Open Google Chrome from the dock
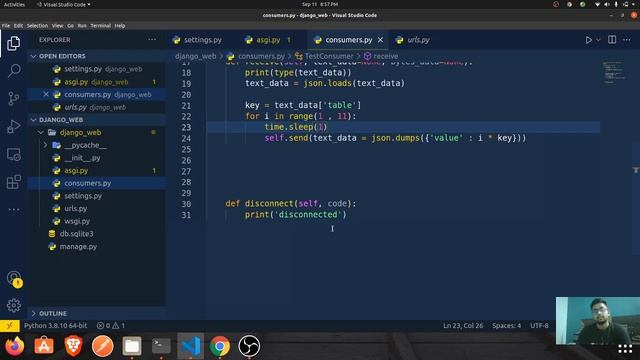Image resolution: width=640 pixels, height=360 pixels. 220,346
